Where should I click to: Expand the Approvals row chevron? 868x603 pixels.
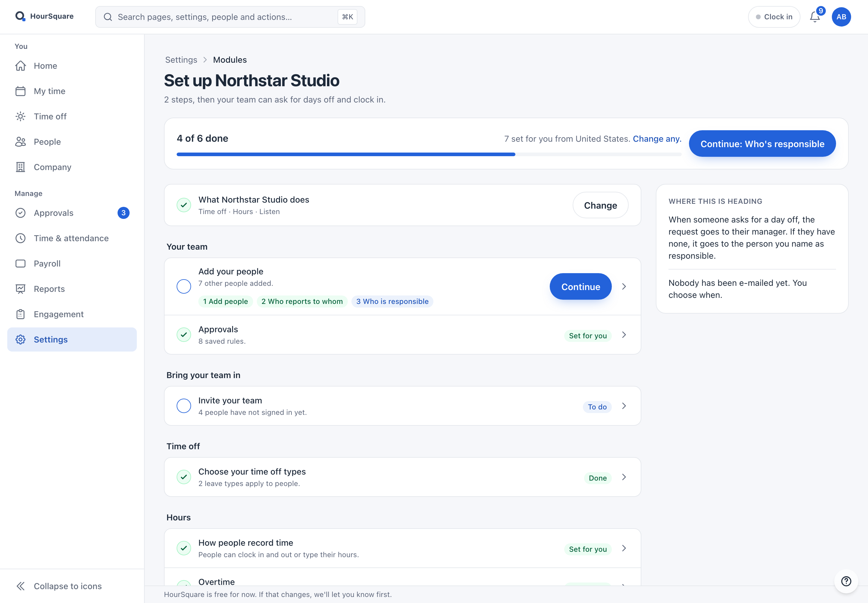(624, 335)
